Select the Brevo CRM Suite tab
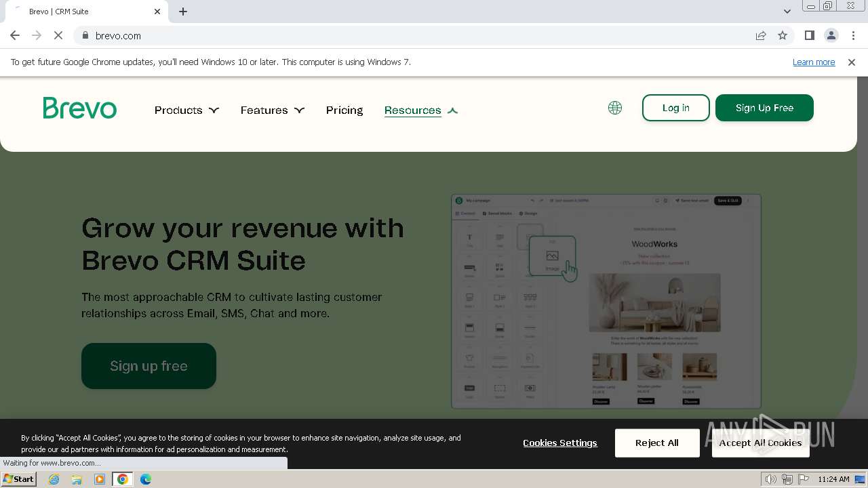The height and width of the screenshot is (488, 868). tap(87, 12)
